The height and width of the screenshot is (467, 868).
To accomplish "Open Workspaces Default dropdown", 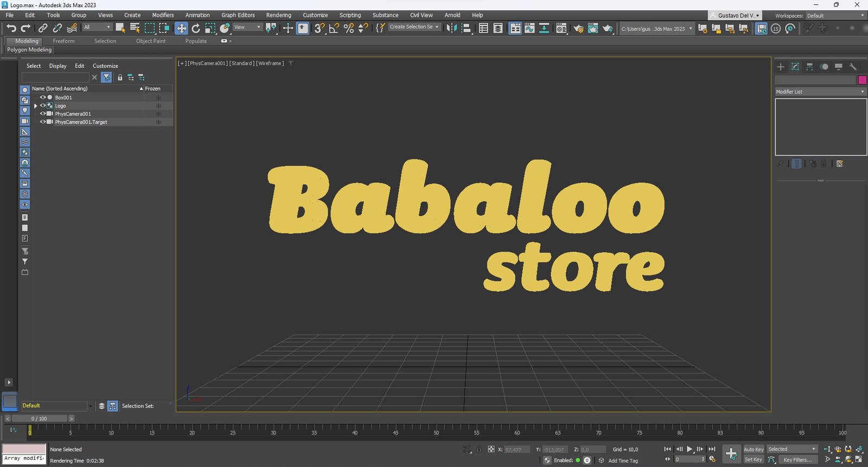I will tap(835, 16).
